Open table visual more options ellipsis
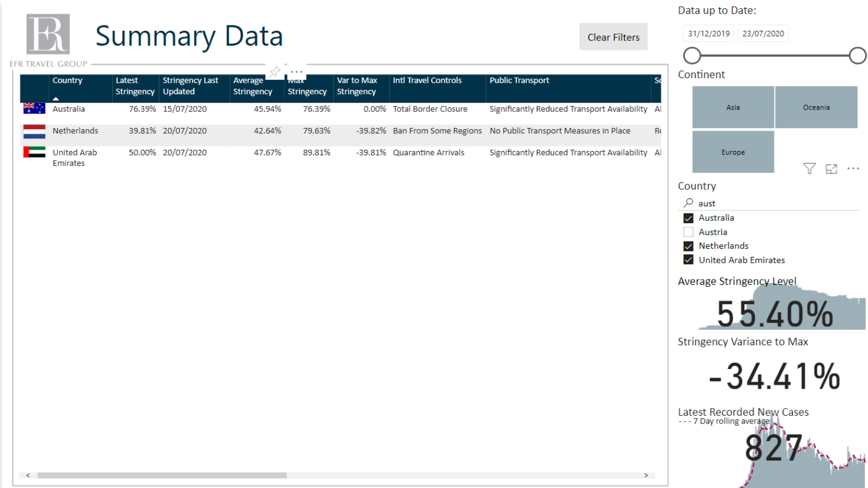868x488 pixels. pyautogui.click(x=297, y=72)
